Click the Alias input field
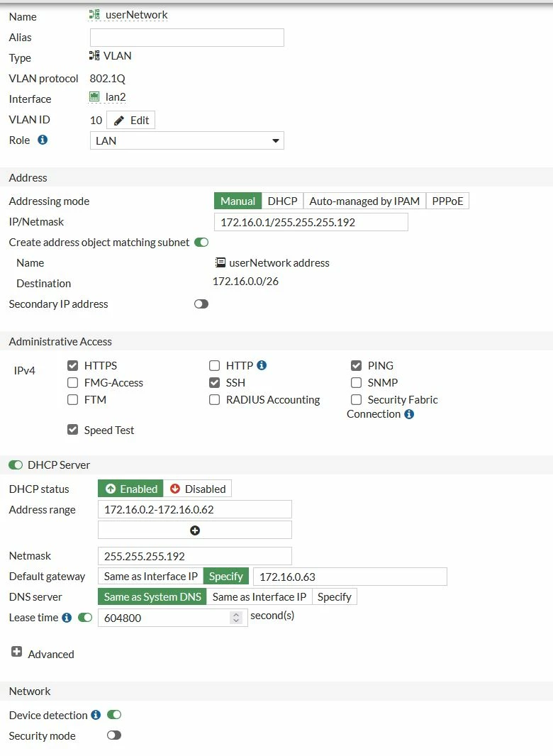 (x=187, y=38)
